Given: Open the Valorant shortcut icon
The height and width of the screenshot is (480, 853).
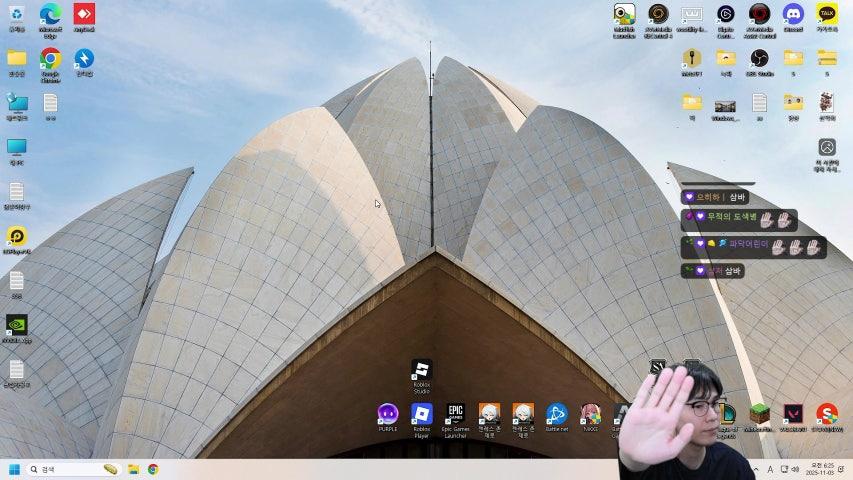Looking at the screenshot, I should (x=793, y=414).
